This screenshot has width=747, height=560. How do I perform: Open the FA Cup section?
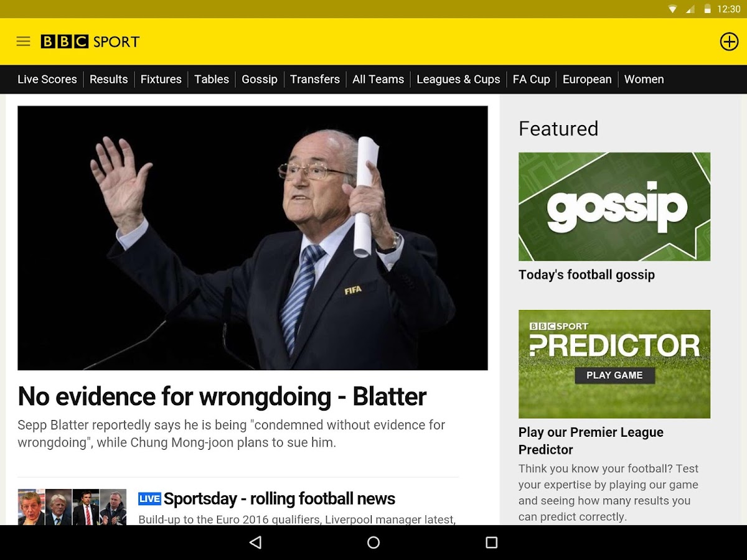532,79
